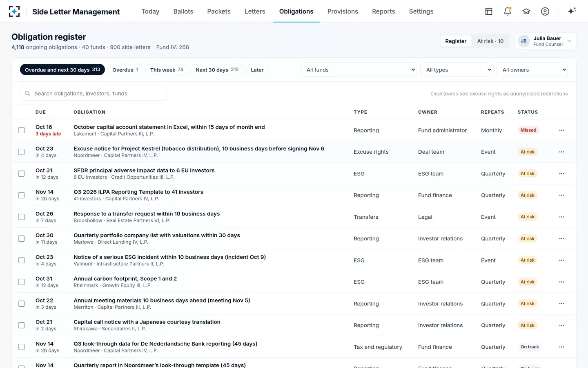Check the SFDR principal adverse impact row
Viewport: 588px width, 368px height.
point(22,173)
